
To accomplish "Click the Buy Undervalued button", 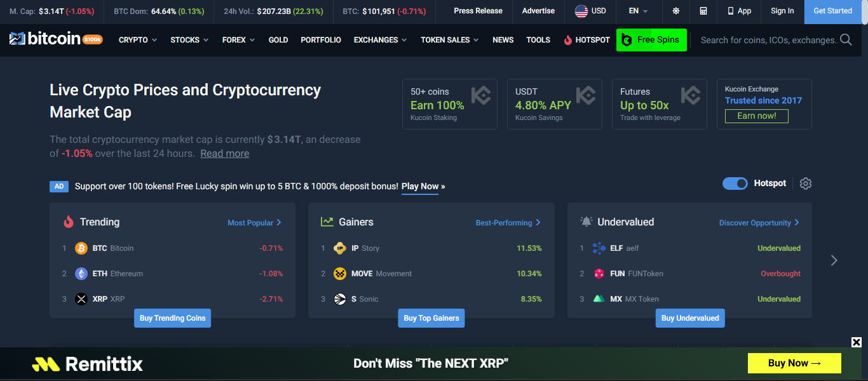I will pos(690,318).
